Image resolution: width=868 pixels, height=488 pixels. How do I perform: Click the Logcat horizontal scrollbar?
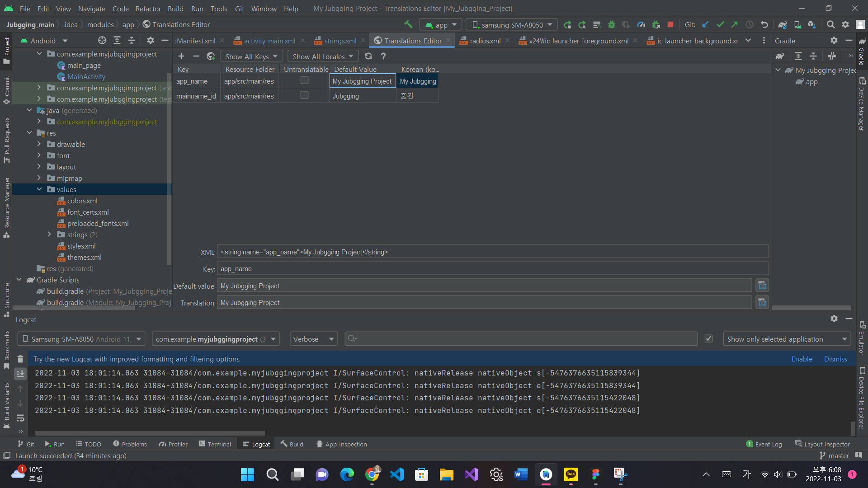(x=150, y=433)
